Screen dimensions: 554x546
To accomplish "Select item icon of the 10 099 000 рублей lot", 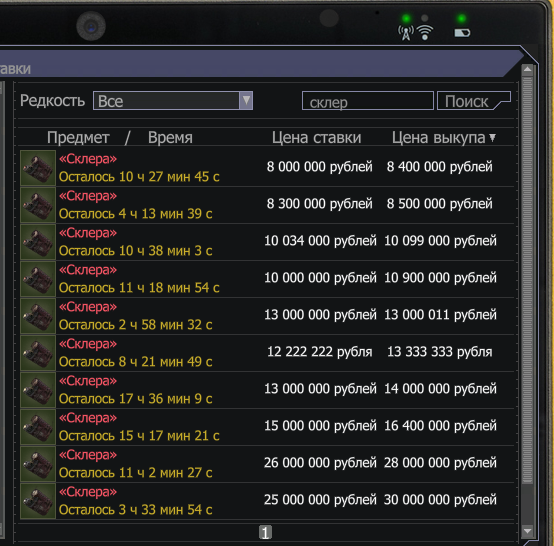I will pos(38,242).
